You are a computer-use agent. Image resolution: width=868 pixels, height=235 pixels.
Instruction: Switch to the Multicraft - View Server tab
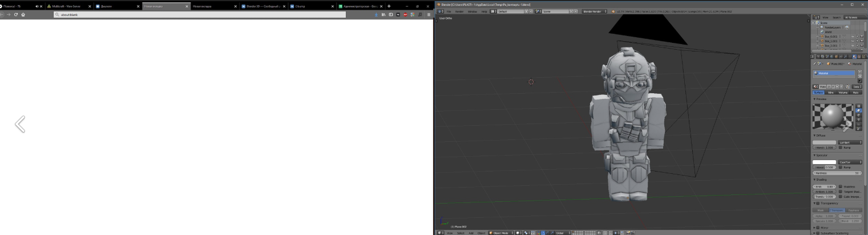(x=68, y=6)
